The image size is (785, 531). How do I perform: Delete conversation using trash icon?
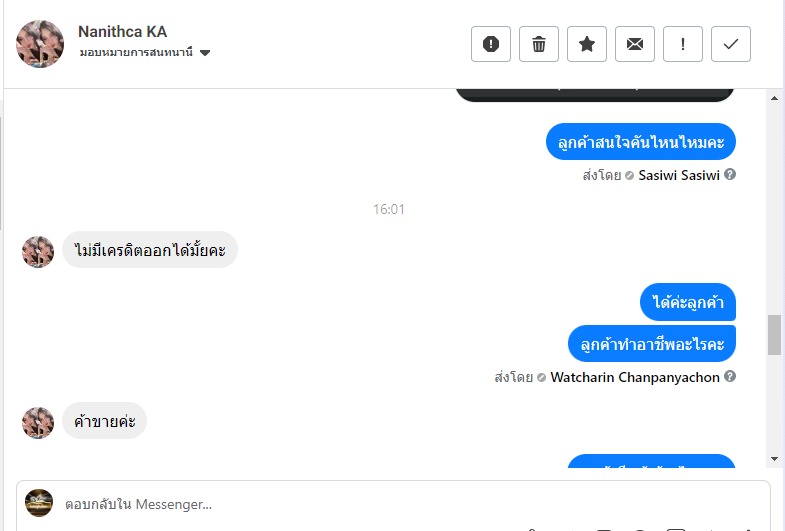coord(539,44)
